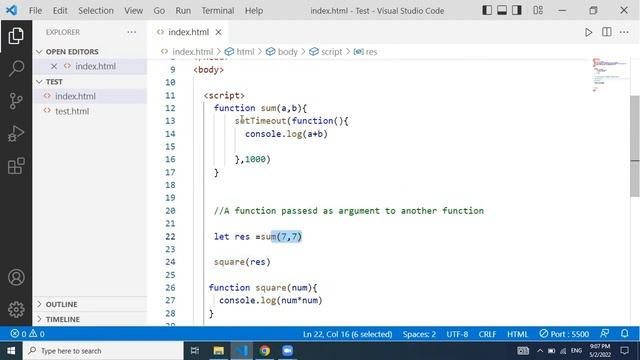Open the File menu

coord(35,11)
